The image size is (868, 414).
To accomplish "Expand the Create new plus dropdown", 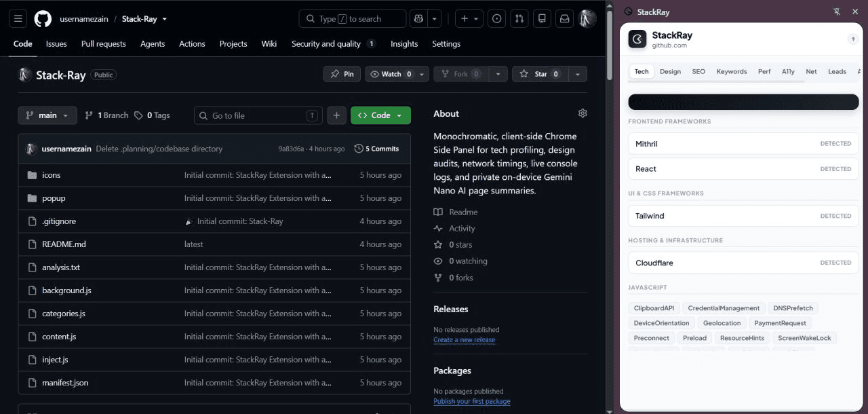I will click(x=469, y=19).
